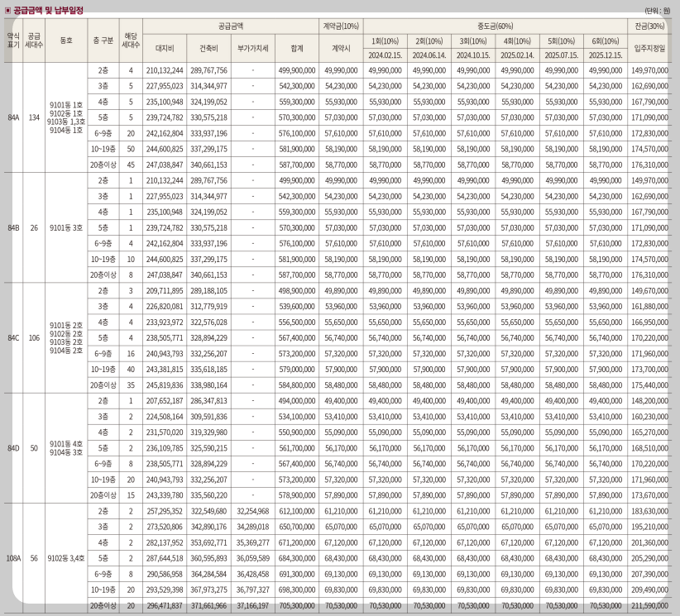This screenshot has width=680, height=616.
Task: Click the '대지비' column header
Action: 165,48
